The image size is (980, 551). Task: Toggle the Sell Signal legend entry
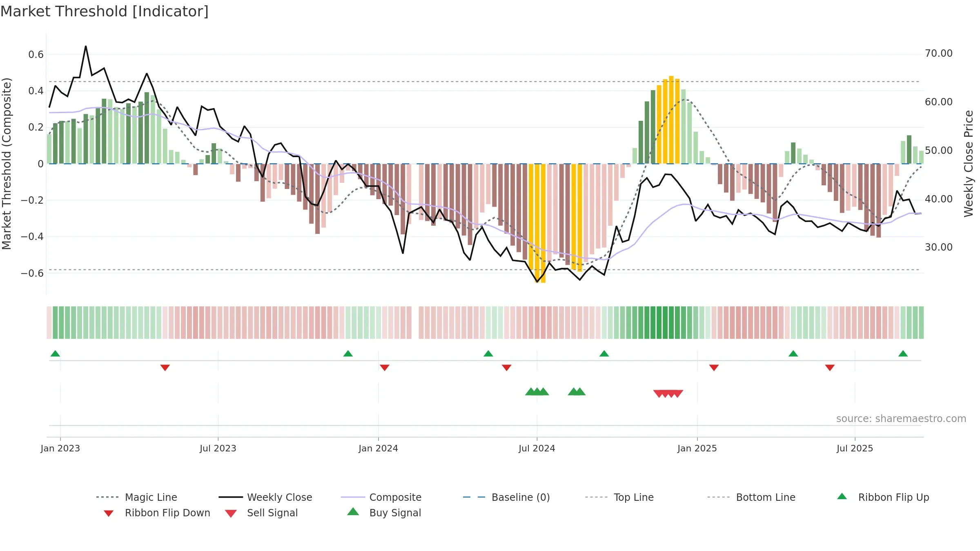point(261,513)
